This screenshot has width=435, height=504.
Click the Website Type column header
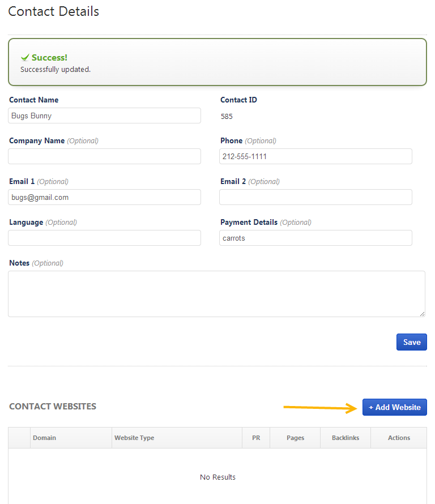(134, 438)
